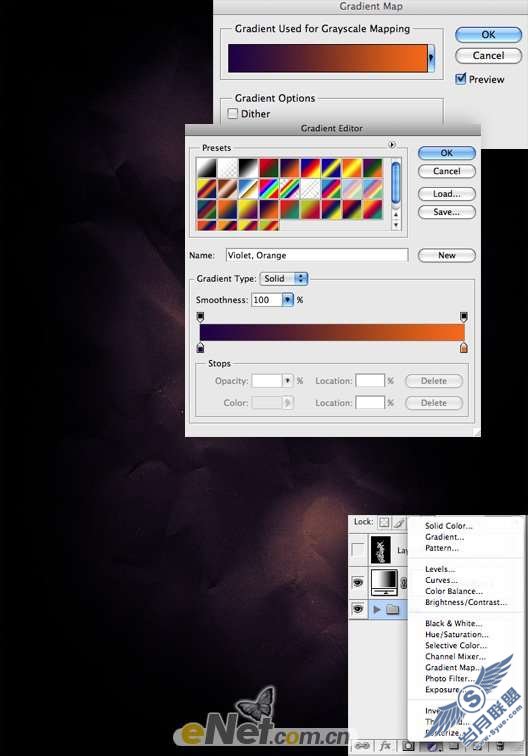Uncheck the Preview checkbox
Viewport: 528px width, 756px height.
461,78
